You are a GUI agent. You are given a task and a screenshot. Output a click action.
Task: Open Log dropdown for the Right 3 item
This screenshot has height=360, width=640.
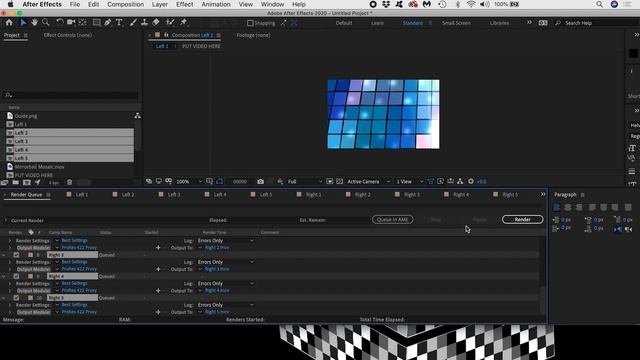(226, 262)
